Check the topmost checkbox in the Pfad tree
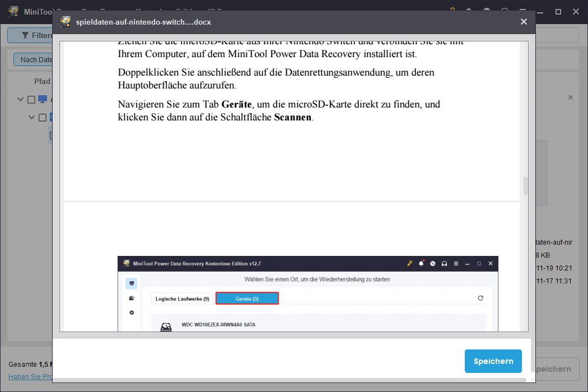This screenshot has height=392, width=588. [30, 99]
